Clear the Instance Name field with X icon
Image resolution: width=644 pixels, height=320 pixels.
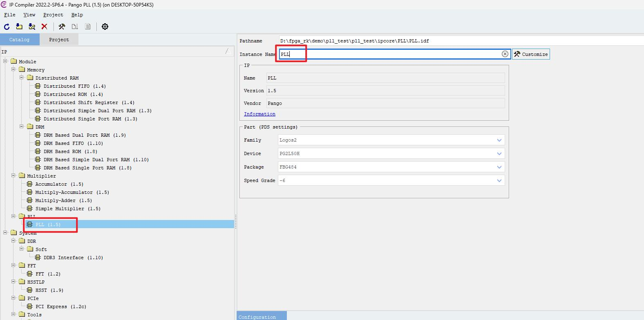click(x=505, y=54)
